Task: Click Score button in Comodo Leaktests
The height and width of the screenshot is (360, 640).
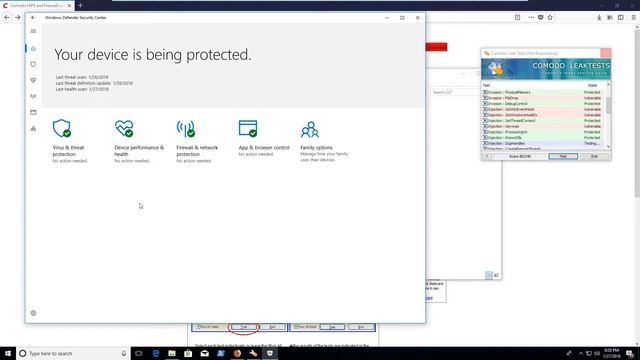Action: [520, 156]
